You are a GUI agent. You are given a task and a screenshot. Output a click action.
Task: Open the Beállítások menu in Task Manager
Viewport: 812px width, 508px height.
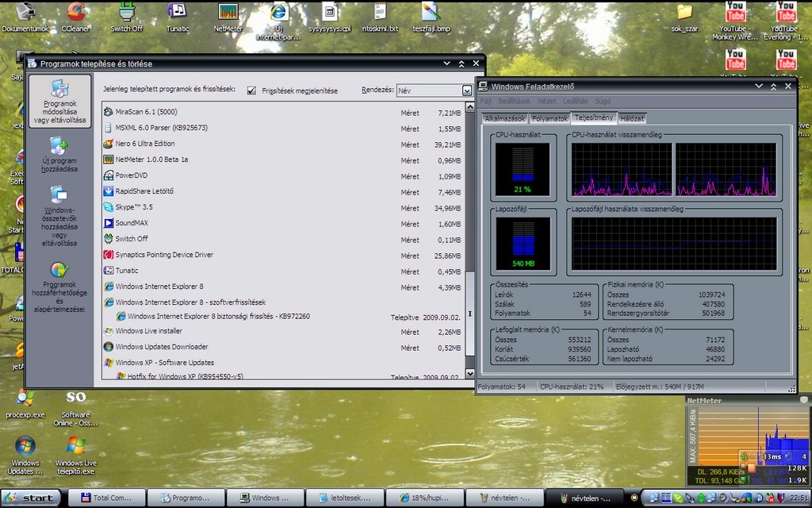click(x=514, y=101)
